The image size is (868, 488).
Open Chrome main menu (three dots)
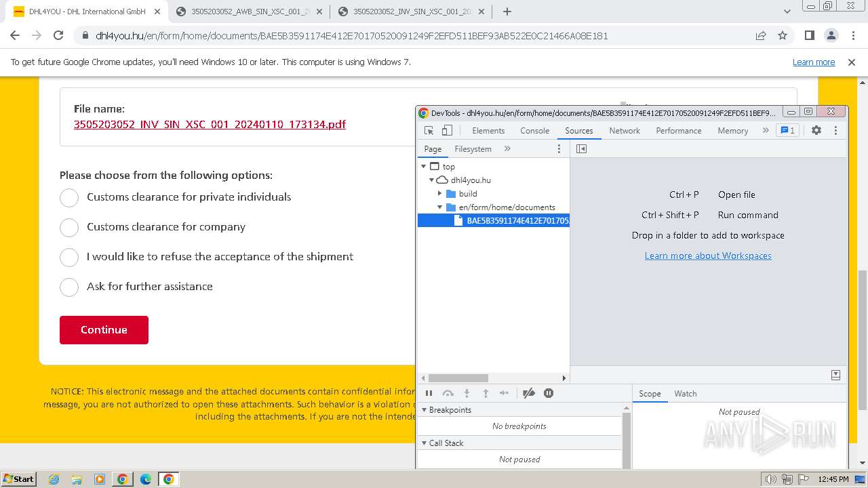(852, 35)
